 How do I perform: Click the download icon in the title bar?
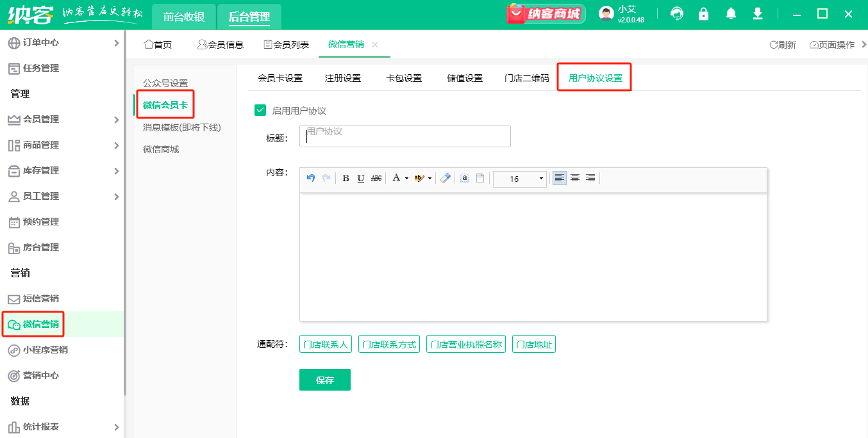pyautogui.click(x=757, y=13)
